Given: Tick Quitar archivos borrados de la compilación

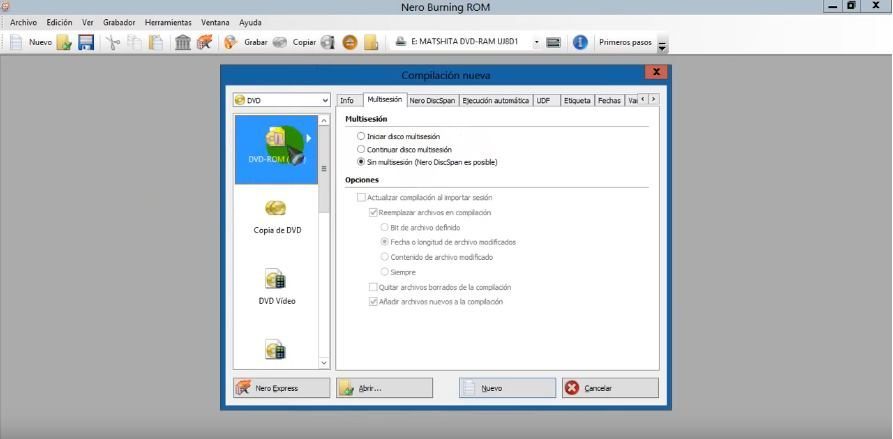Looking at the screenshot, I should (373, 287).
